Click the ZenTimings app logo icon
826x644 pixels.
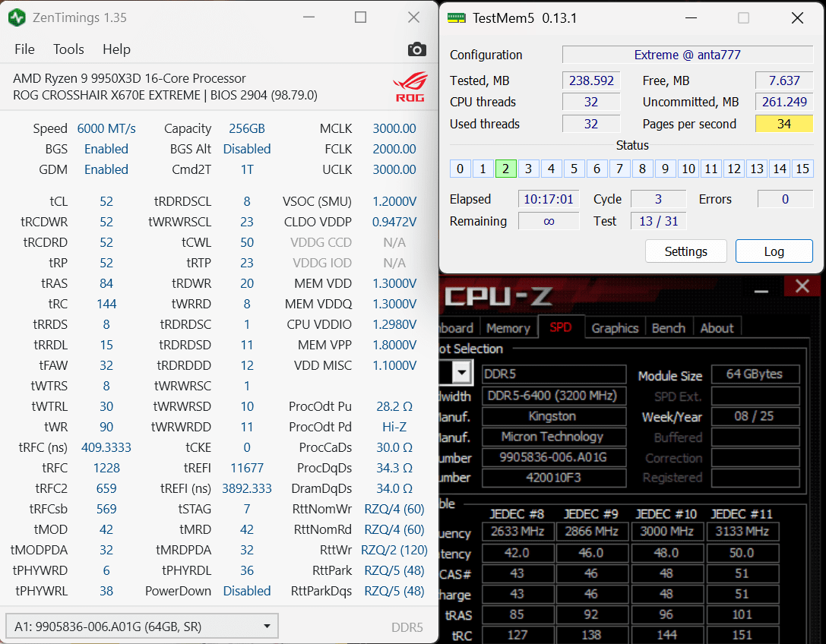pyautogui.click(x=17, y=18)
